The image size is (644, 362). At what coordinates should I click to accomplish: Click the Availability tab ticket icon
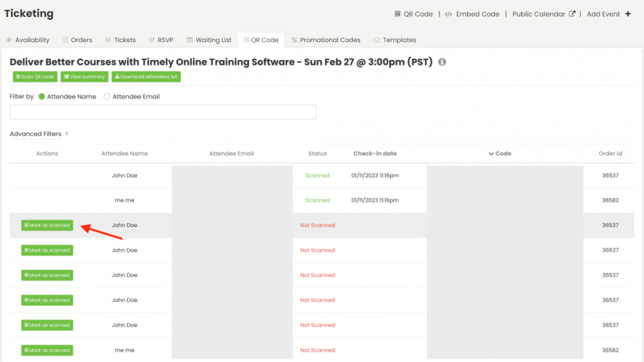pyautogui.click(x=9, y=40)
